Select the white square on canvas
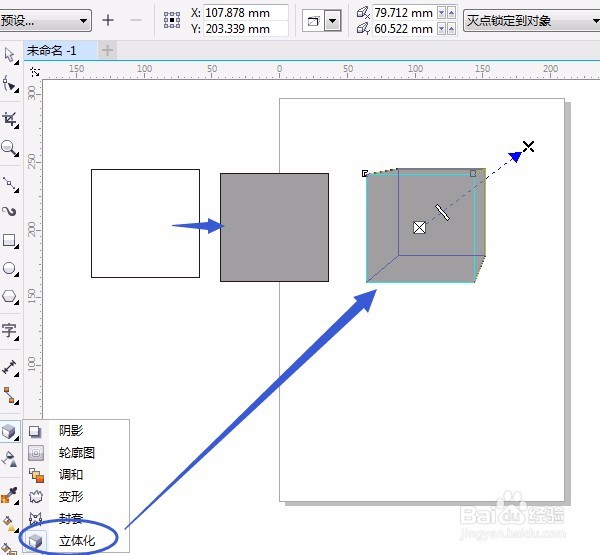Screen dimensions: 600x555 [145, 223]
